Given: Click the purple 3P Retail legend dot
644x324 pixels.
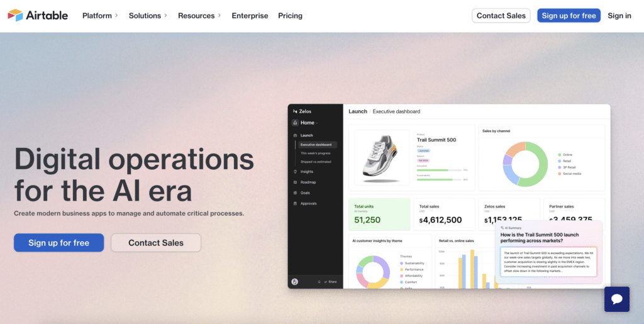Looking at the screenshot, I should (559, 167).
